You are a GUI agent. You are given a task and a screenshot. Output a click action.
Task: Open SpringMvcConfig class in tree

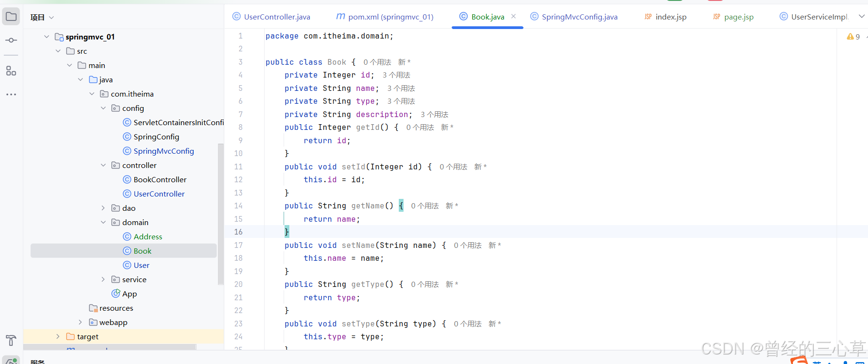tap(158, 151)
